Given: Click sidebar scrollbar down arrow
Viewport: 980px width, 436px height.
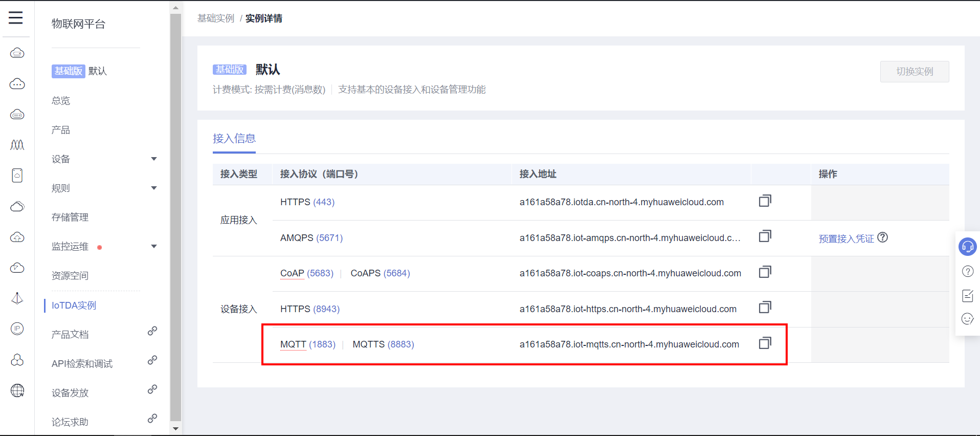Looking at the screenshot, I should pyautogui.click(x=175, y=429).
